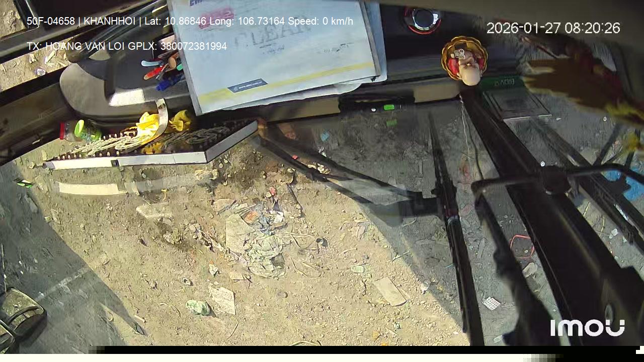644x362 pixels.
Task: Click the driver name HOANG VAN LOI
Action: click(85, 46)
